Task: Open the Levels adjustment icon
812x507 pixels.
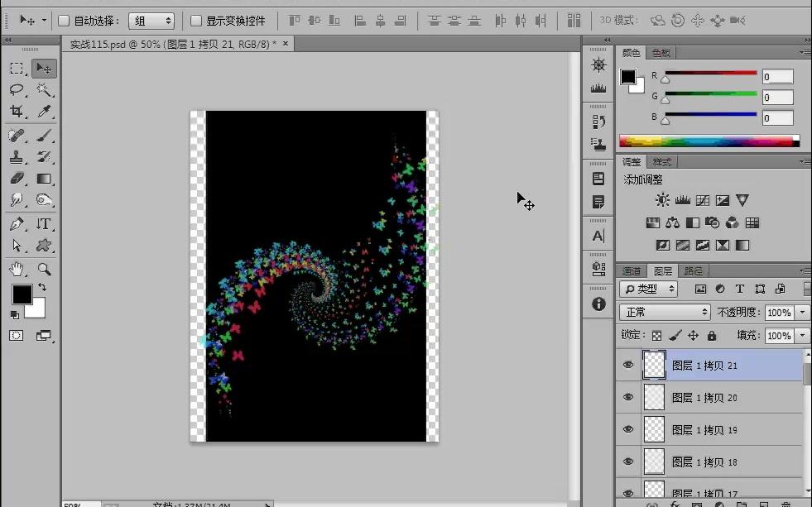Action: pyautogui.click(x=683, y=200)
